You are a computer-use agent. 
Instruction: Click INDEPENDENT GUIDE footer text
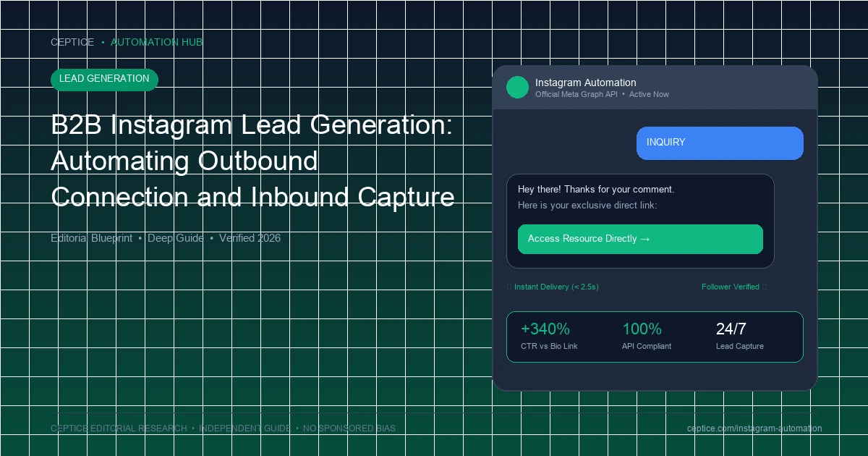coord(245,428)
